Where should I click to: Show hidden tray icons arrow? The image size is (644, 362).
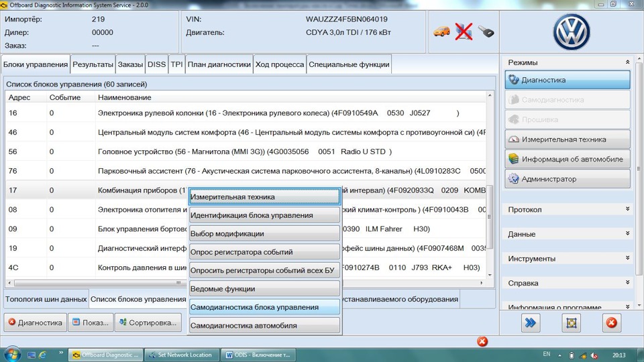click(x=559, y=355)
